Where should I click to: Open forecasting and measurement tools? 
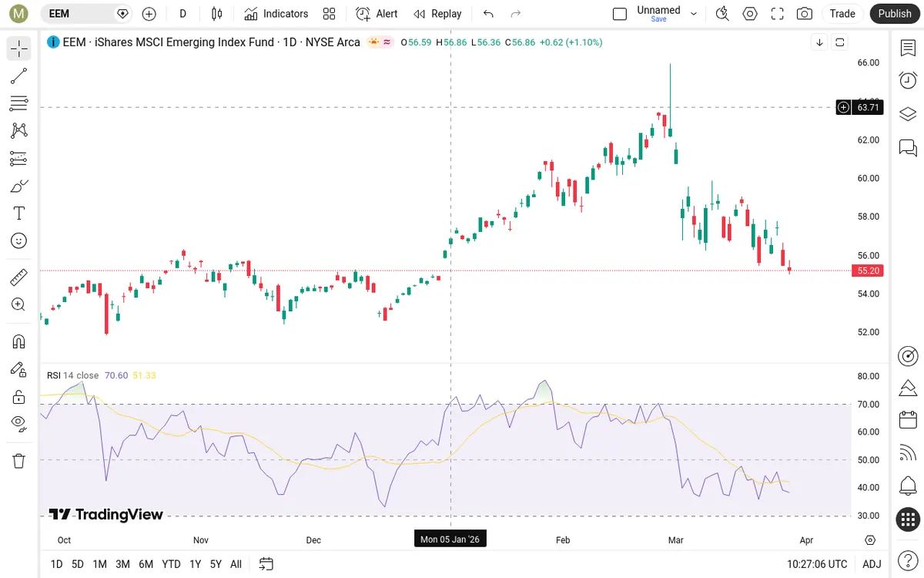pyautogui.click(x=19, y=159)
